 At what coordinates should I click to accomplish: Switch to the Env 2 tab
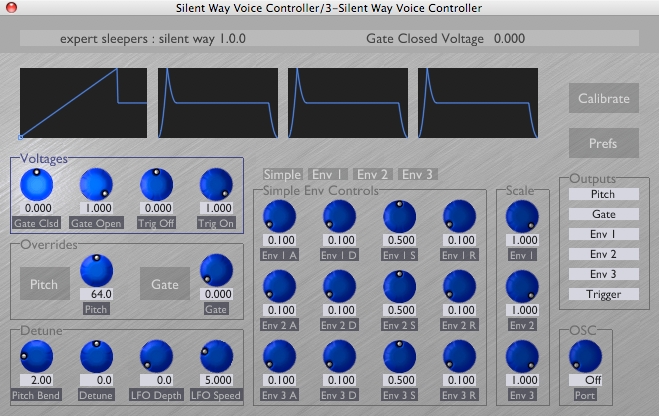(x=373, y=174)
